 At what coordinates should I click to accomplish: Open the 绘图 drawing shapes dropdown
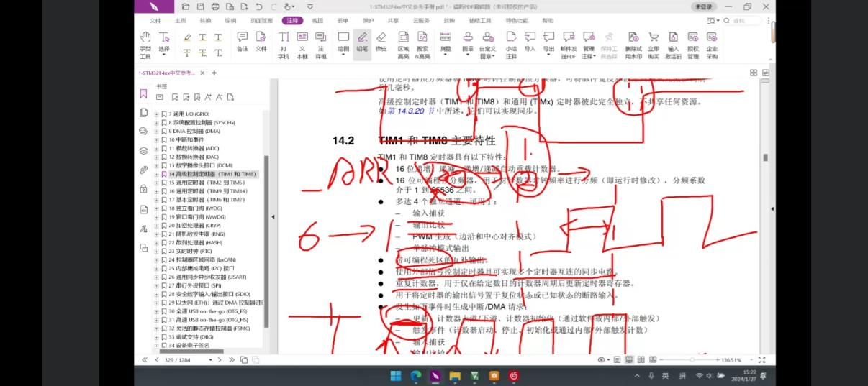(x=344, y=42)
